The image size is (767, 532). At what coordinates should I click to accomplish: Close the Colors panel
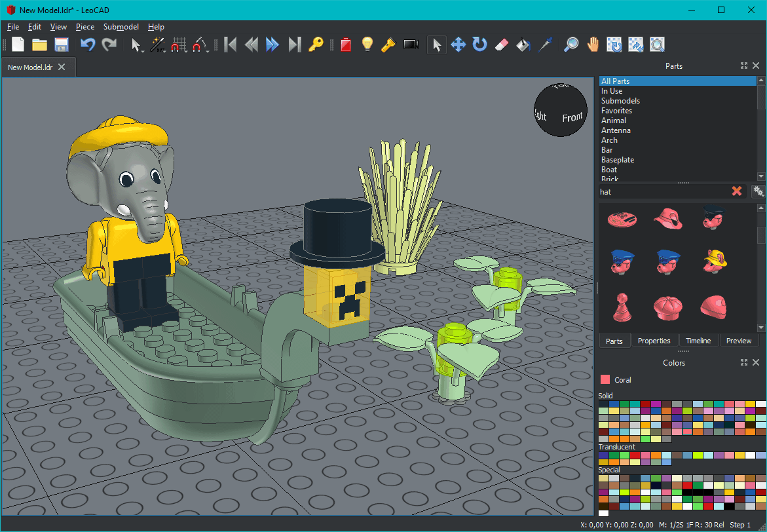coord(756,362)
